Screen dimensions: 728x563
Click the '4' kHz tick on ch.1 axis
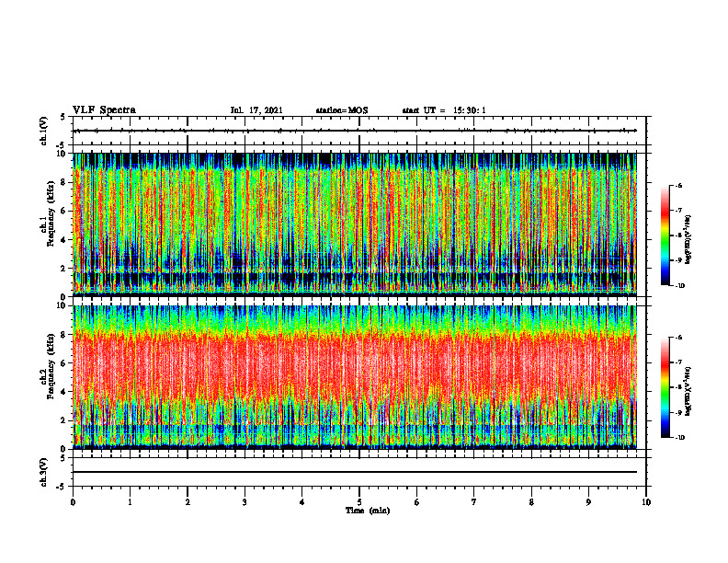[64, 240]
